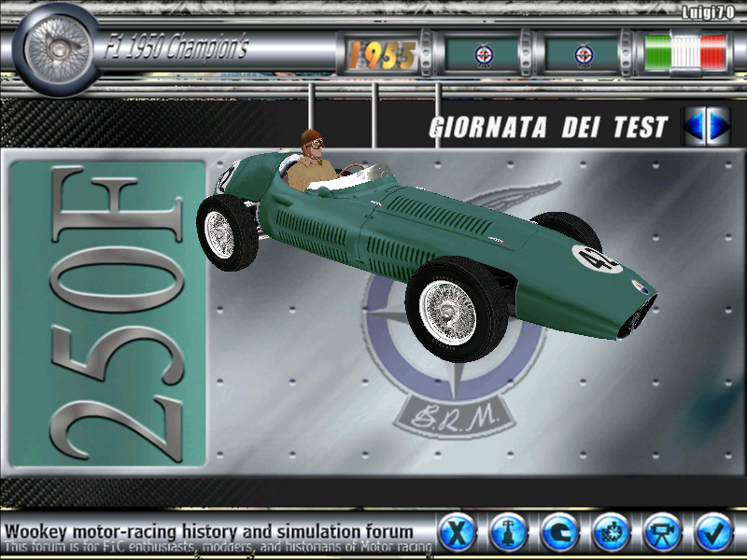
Task: Open the driver figure icon button
Action: 509,532
